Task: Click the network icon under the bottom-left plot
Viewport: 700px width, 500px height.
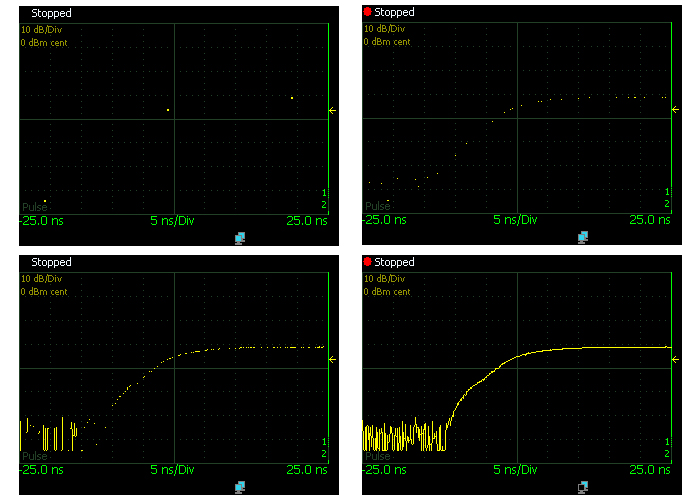Action: (x=240, y=487)
